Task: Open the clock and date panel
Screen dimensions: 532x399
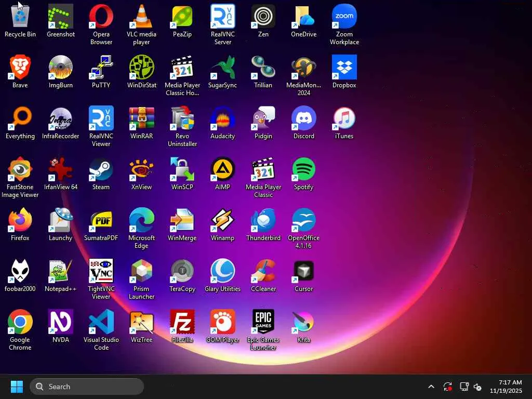Action: pos(506,387)
